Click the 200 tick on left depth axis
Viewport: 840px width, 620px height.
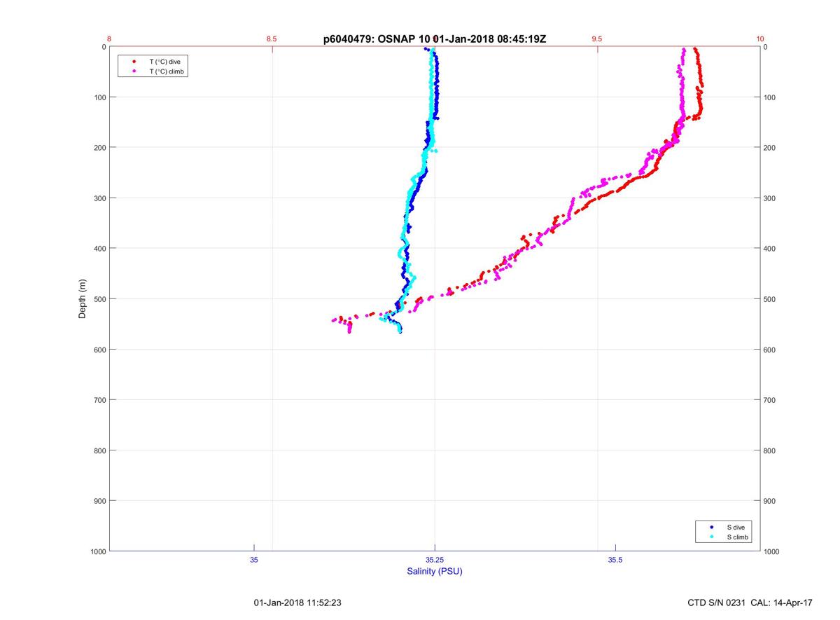tap(99, 148)
